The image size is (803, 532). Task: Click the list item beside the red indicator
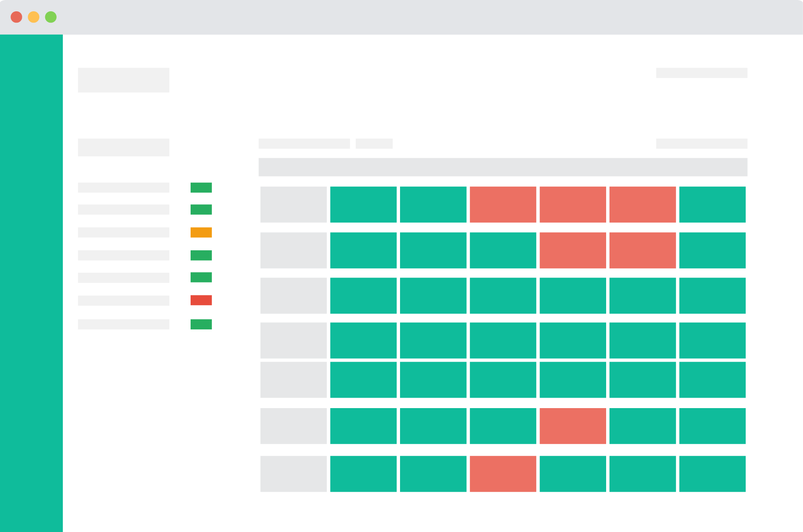click(124, 301)
